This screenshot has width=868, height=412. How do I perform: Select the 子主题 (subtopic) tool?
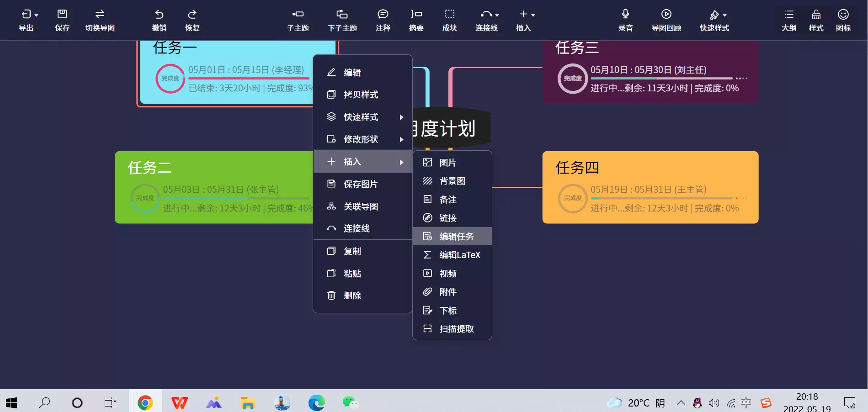[298, 20]
